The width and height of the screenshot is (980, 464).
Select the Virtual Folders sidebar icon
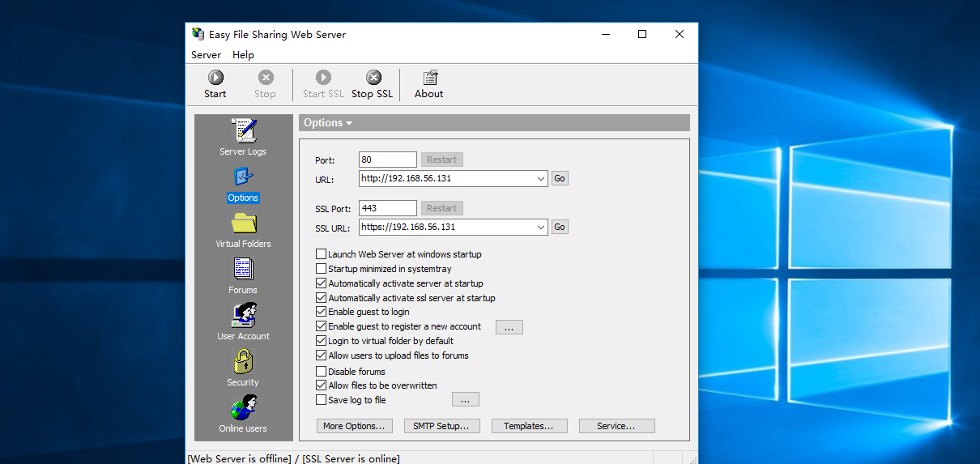pos(243,224)
